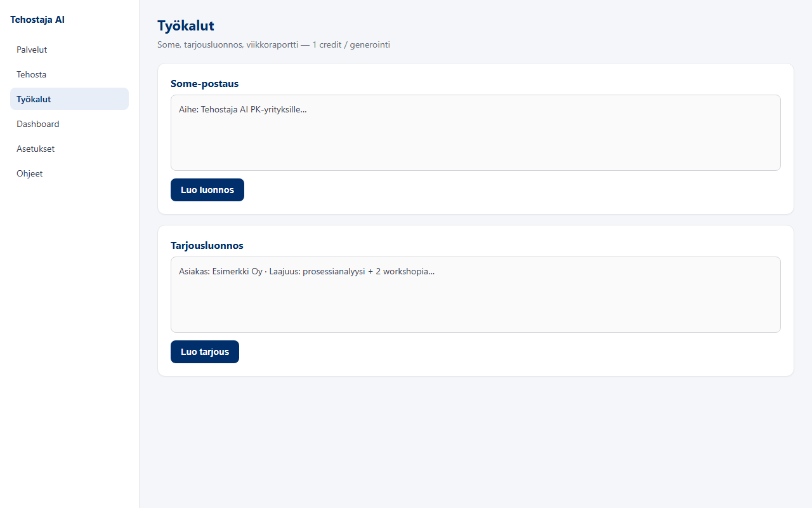Click the Tehostaja AI brand title
This screenshot has width=812, height=508.
click(37, 20)
